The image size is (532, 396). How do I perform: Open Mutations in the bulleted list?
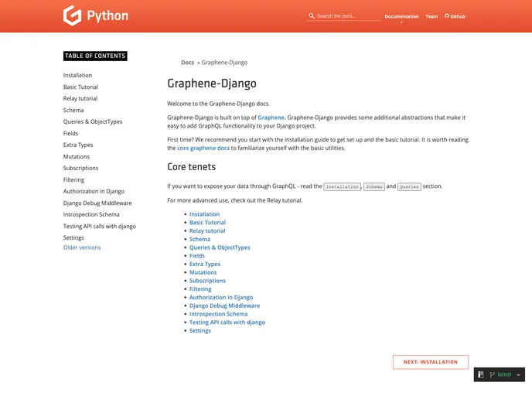pyautogui.click(x=203, y=272)
